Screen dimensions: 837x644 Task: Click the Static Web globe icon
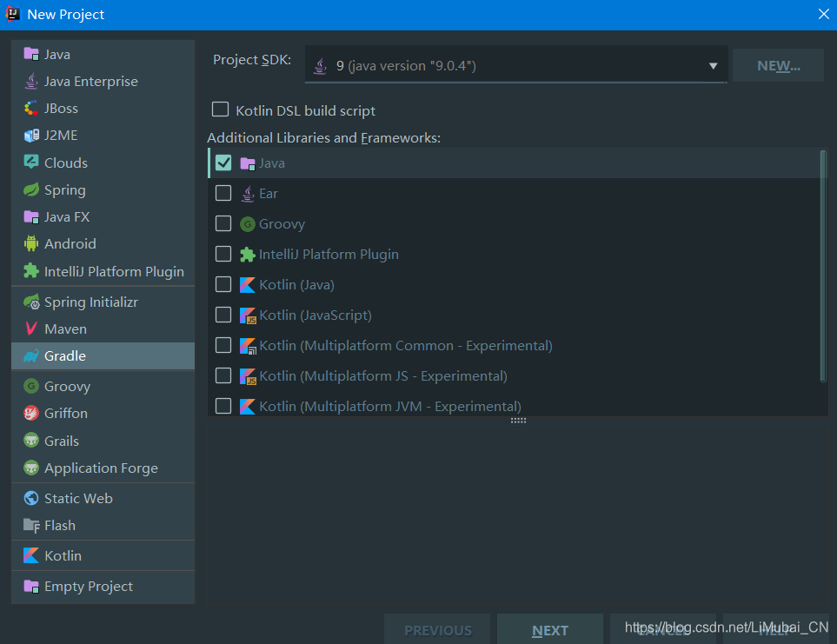31,498
